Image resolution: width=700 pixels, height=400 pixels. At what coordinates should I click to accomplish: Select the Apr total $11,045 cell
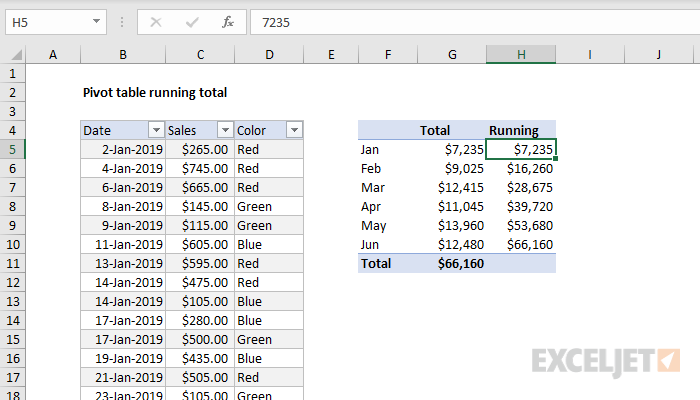pyautogui.click(x=452, y=207)
